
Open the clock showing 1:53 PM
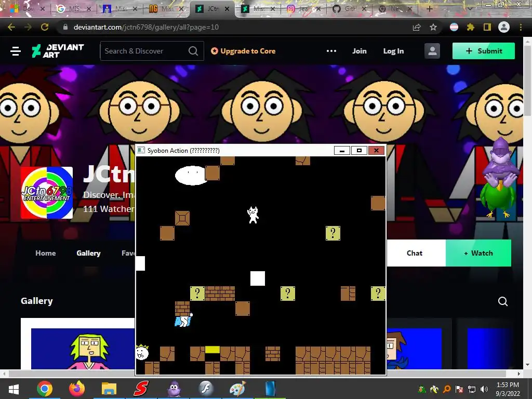click(508, 389)
